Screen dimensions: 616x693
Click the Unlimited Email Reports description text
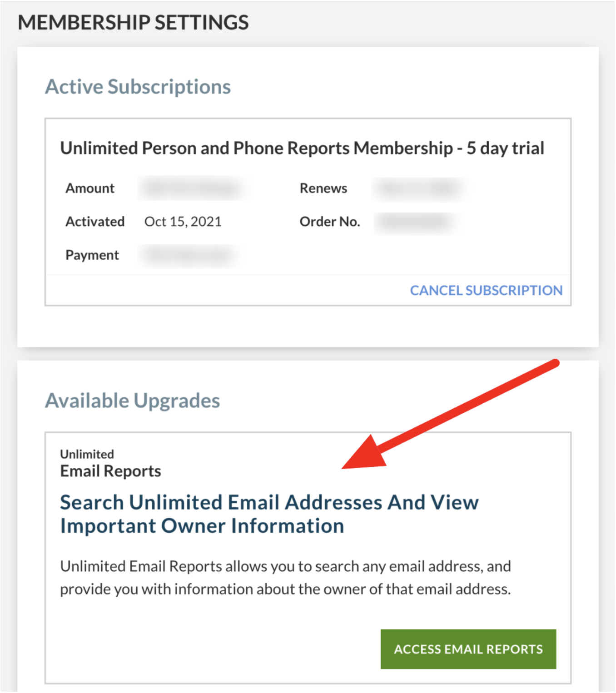coord(285,577)
